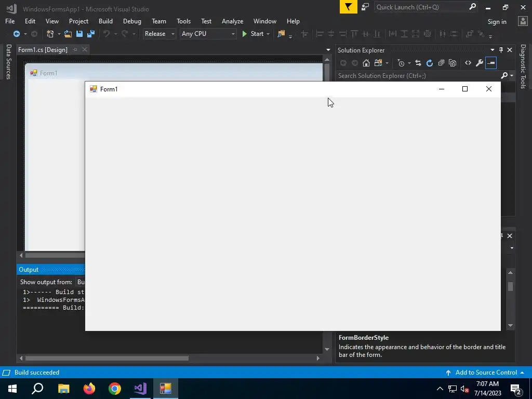Click the View Code icon
This screenshot has width=532, height=399.
click(x=468, y=63)
